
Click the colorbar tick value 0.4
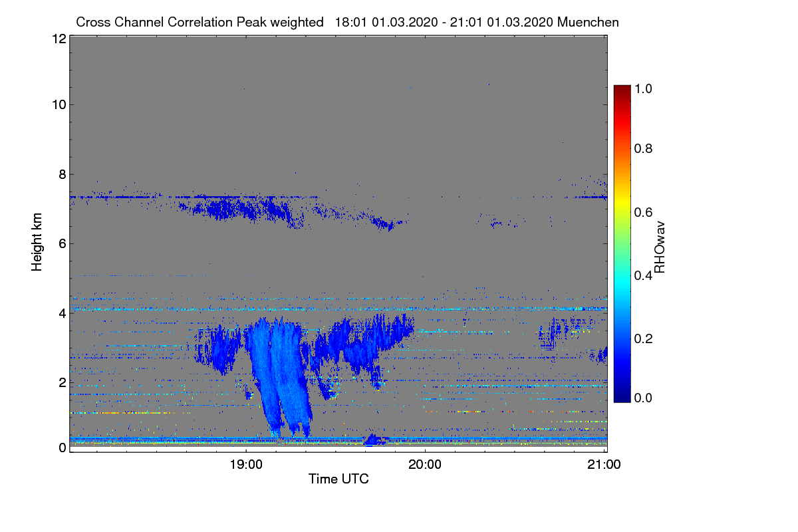(644, 275)
